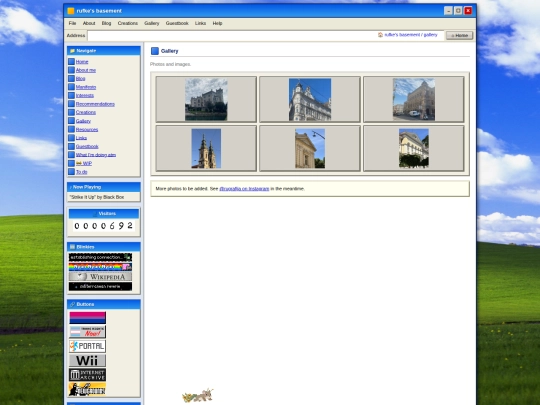Screen dimensions: 540x405
Task: Follow the Instagram link in the note box
Action: click(x=244, y=189)
